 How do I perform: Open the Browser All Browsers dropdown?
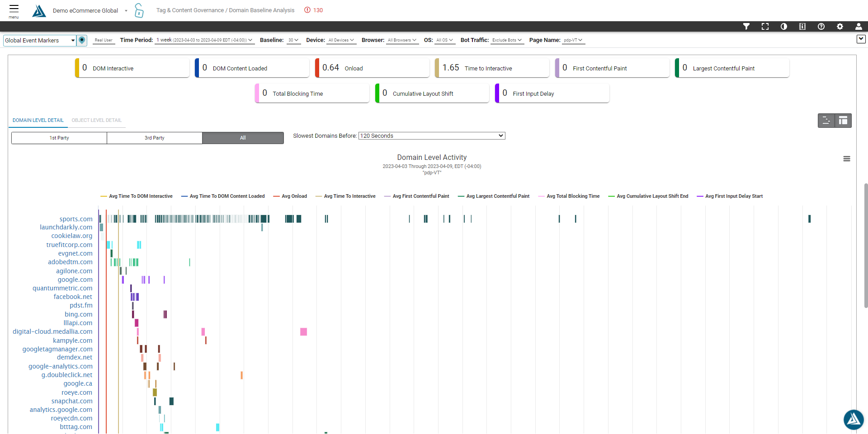click(x=402, y=40)
